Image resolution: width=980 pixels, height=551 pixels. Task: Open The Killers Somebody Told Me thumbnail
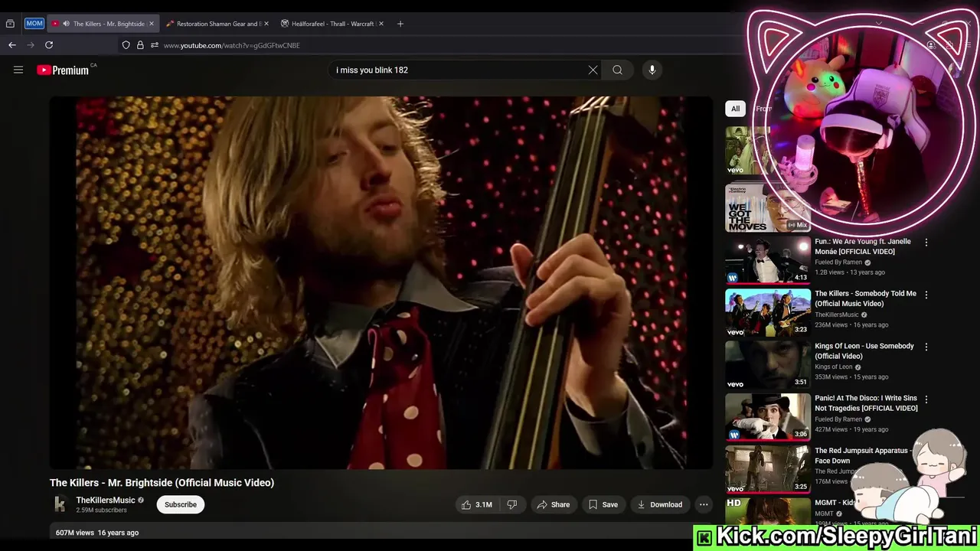coord(767,312)
